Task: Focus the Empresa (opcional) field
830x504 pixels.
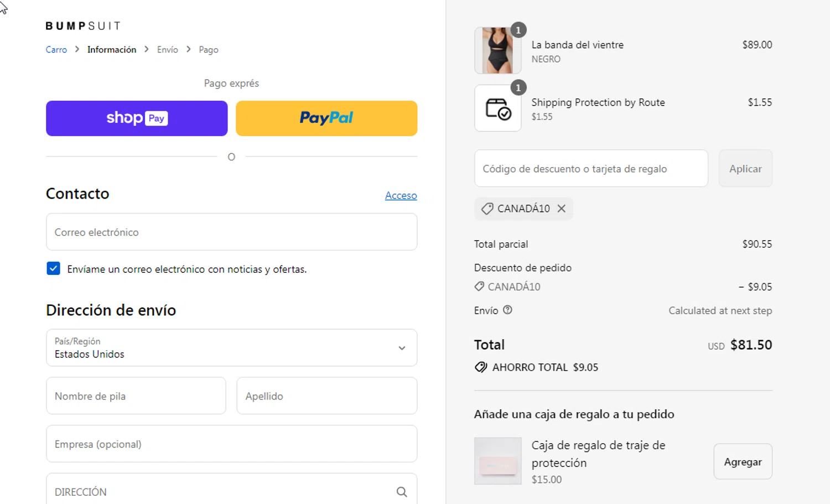Action: click(x=231, y=444)
